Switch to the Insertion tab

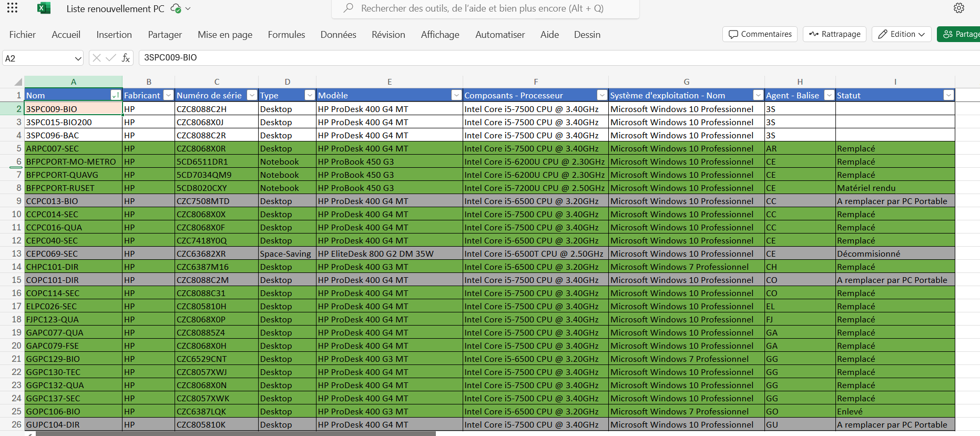tap(114, 35)
